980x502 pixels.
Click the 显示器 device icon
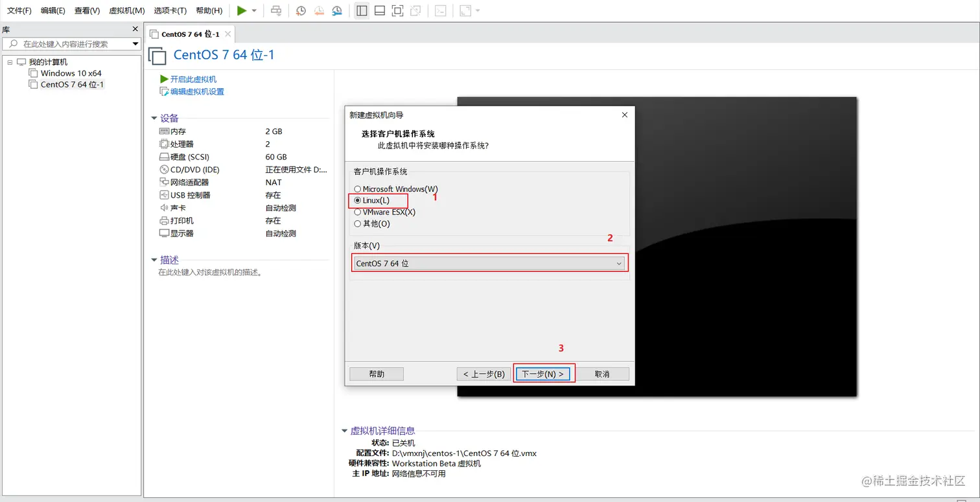pyautogui.click(x=164, y=233)
